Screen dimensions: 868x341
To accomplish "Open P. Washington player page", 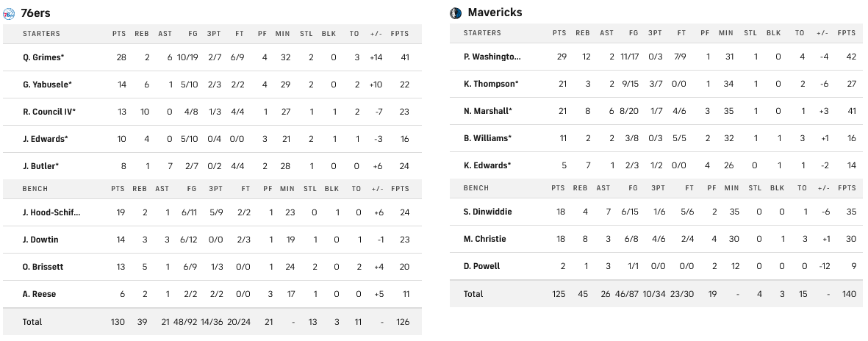I will [x=492, y=57].
